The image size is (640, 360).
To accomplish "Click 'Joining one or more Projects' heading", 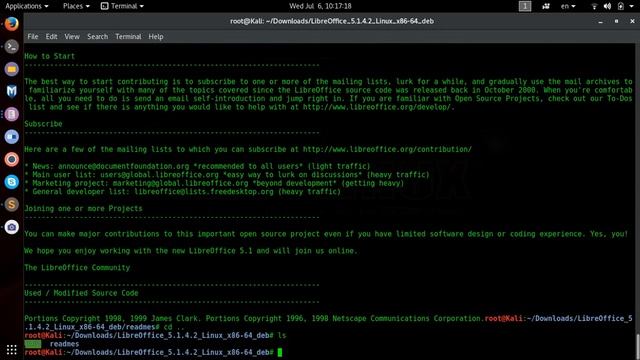I will [x=83, y=209].
